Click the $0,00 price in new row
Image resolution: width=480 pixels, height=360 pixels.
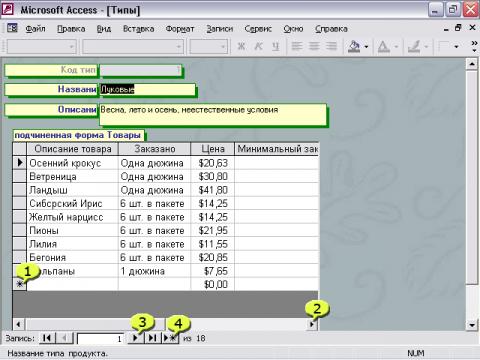212,284
